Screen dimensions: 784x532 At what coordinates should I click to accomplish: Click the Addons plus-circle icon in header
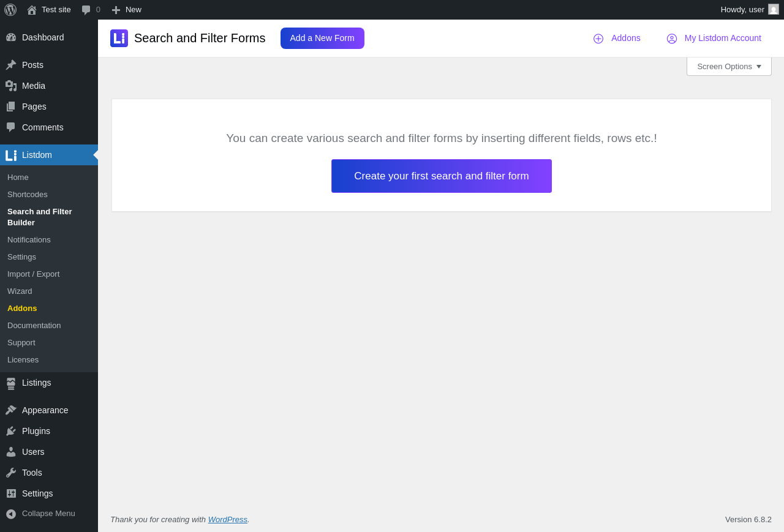coord(598,39)
